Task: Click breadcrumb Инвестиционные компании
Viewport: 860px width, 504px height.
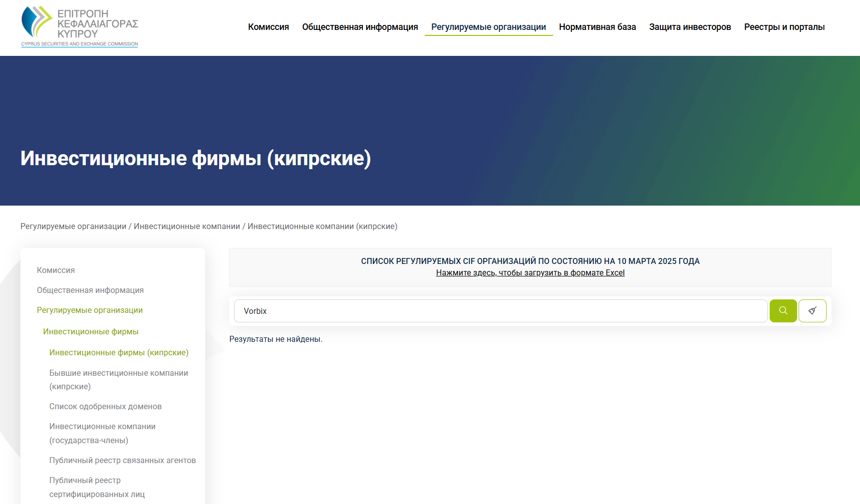Action: 187,227
